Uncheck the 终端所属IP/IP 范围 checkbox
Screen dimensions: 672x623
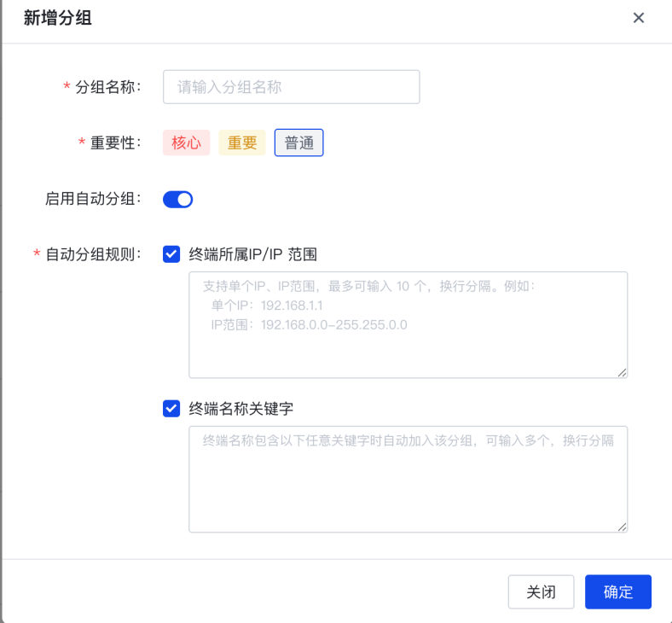(x=171, y=253)
